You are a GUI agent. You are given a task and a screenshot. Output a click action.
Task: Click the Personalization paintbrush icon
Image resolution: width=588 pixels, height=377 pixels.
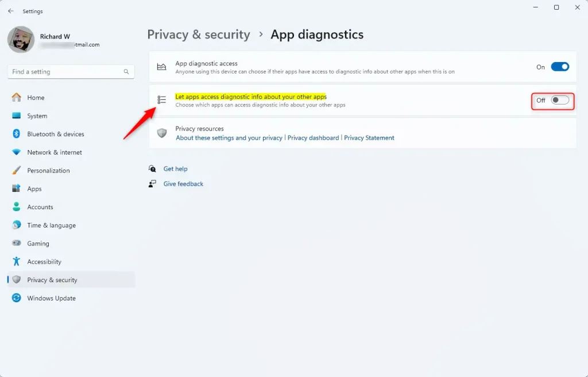click(17, 170)
